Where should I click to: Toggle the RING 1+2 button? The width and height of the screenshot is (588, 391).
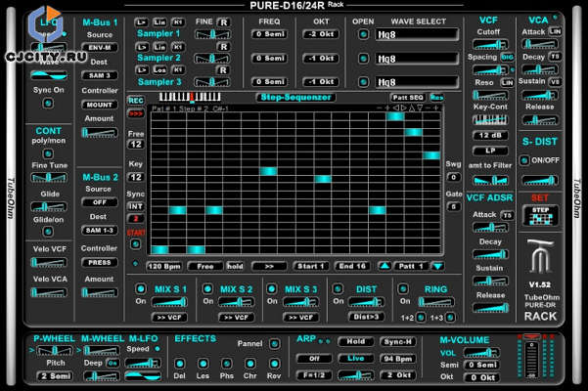click(x=421, y=318)
